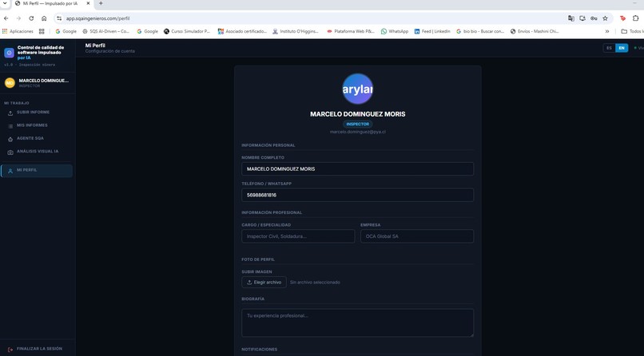The width and height of the screenshot is (644, 356).
Task: Open the Plataforma Web P&... bookmark
Action: pos(350,31)
